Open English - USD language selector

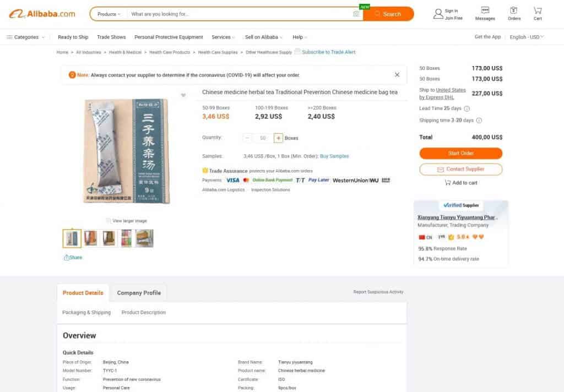tap(527, 37)
